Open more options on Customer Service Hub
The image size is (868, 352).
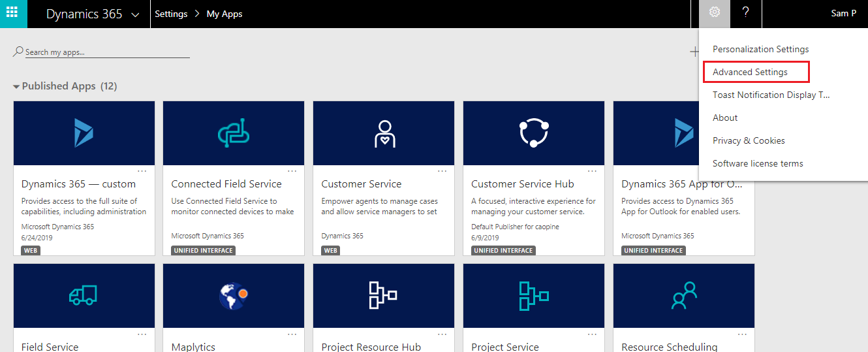(x=593, y=171)
